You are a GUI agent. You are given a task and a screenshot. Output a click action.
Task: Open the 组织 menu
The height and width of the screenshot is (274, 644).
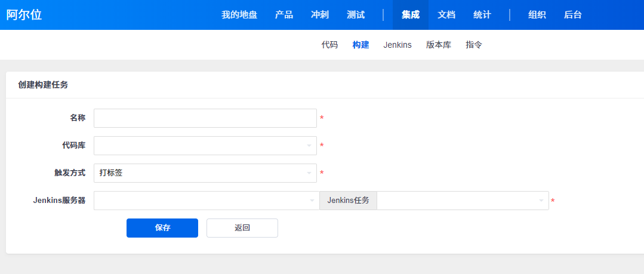(537, 15)
